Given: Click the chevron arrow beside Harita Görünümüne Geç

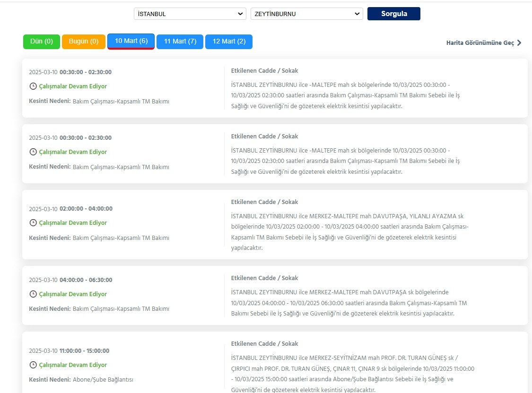Looking at the screenshot, I should point(519,43).
